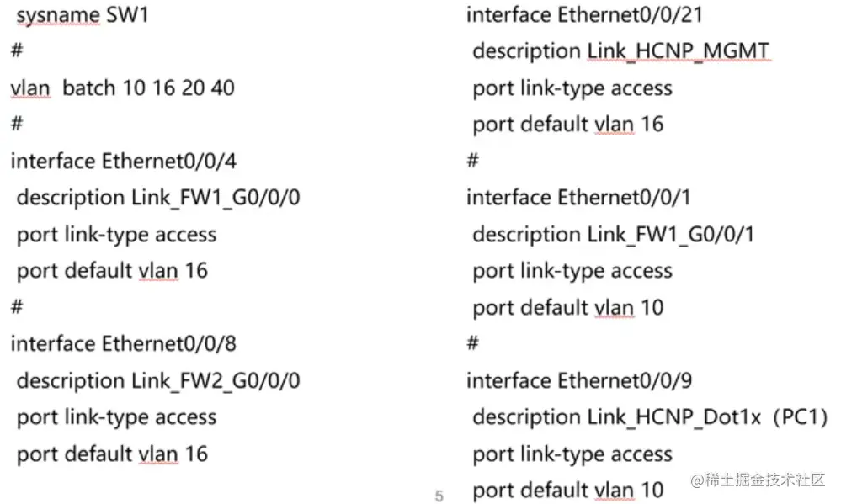The width and height of the screenshot is (841, 504).
Task: Select the interface Ethernet0/0/21 heading
Action: coord(584,15)
